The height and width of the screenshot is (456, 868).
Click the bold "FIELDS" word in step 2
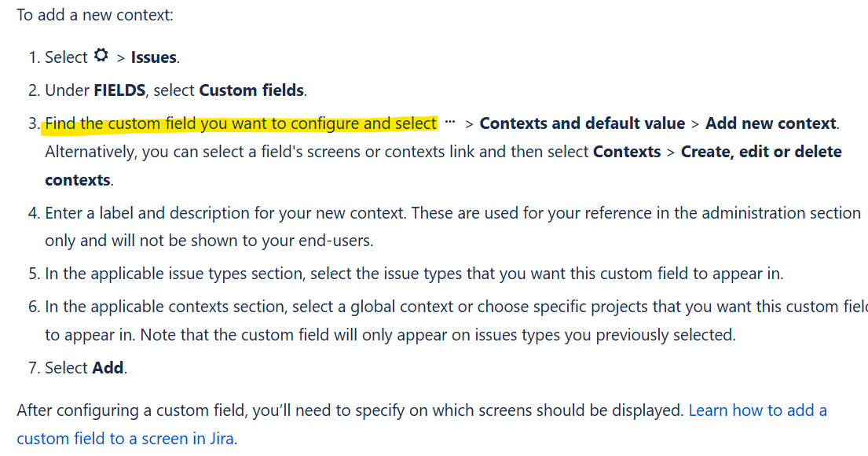(x=119, y=90)
